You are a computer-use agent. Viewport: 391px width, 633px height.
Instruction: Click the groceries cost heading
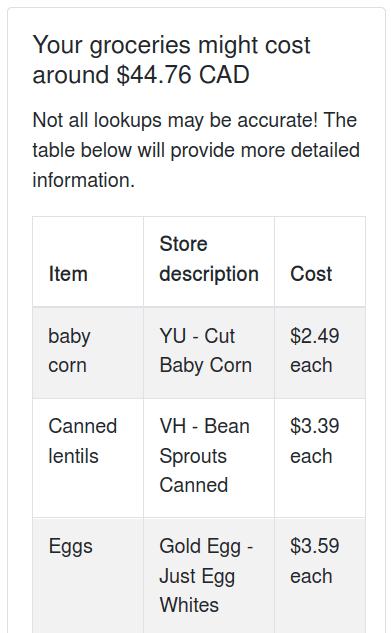click(171, 60)
